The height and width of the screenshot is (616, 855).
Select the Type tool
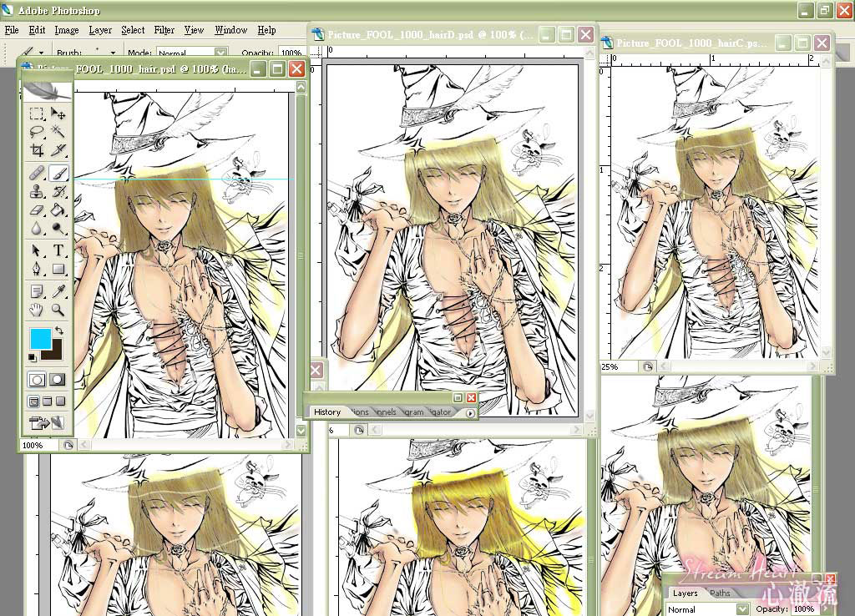58,250
